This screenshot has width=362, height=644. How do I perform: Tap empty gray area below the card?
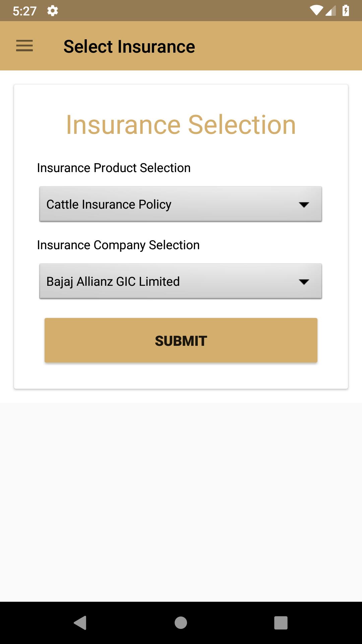181,502
